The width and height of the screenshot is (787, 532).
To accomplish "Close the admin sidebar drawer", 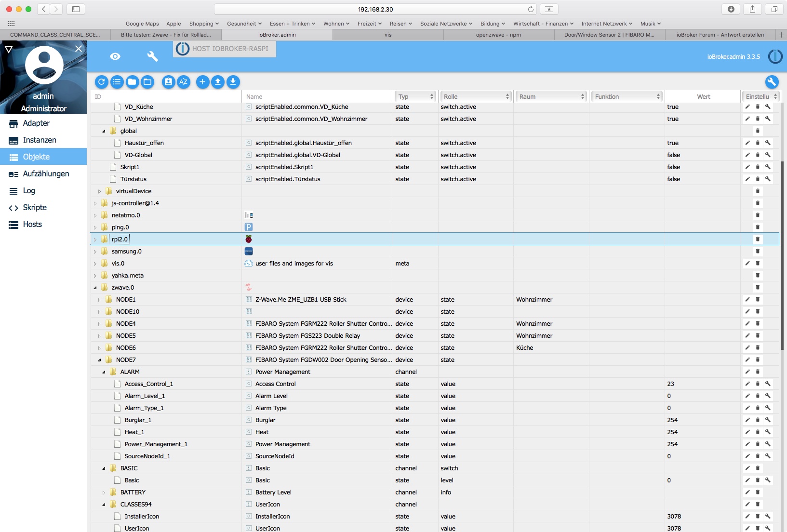I will pyautogui.click(x=79, y=49).
